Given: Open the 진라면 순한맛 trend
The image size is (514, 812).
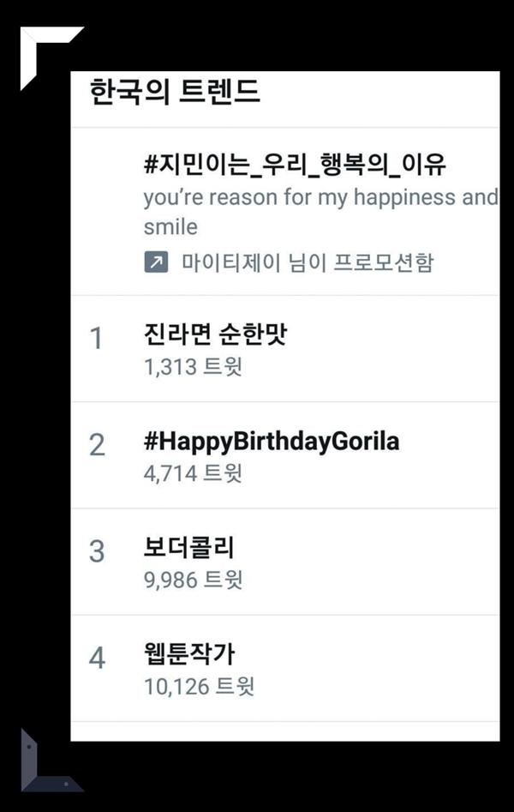Looking at the screenshot, I should click(x=214, y=334).
